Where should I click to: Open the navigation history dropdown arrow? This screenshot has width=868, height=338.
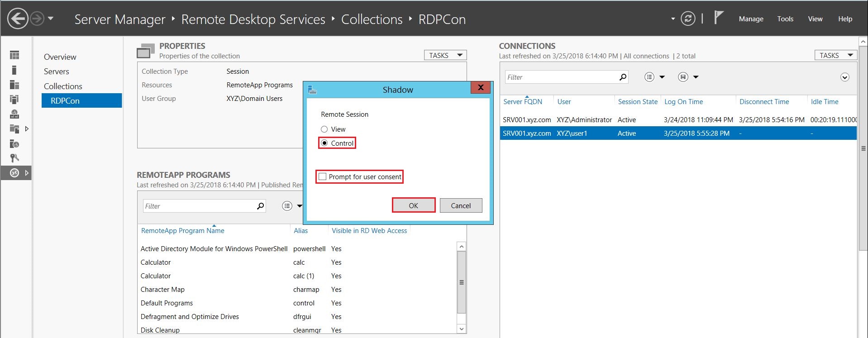[x=51, y=19]
